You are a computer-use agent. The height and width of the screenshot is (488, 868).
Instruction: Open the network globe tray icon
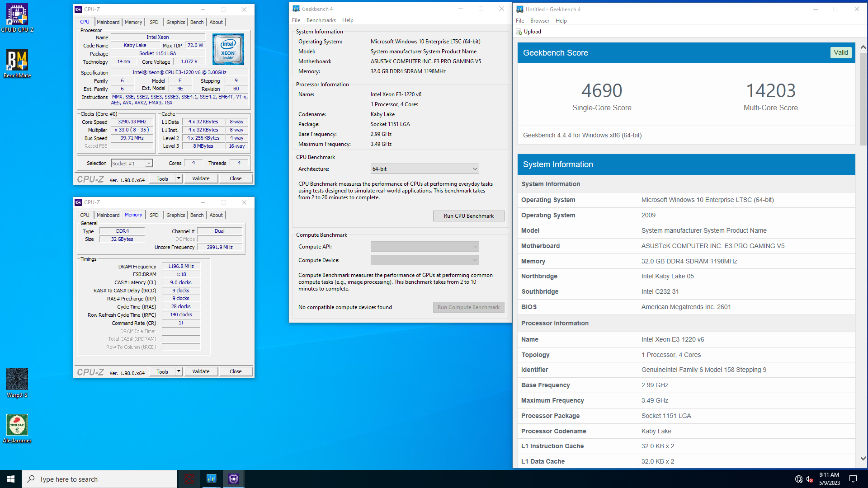799,479
